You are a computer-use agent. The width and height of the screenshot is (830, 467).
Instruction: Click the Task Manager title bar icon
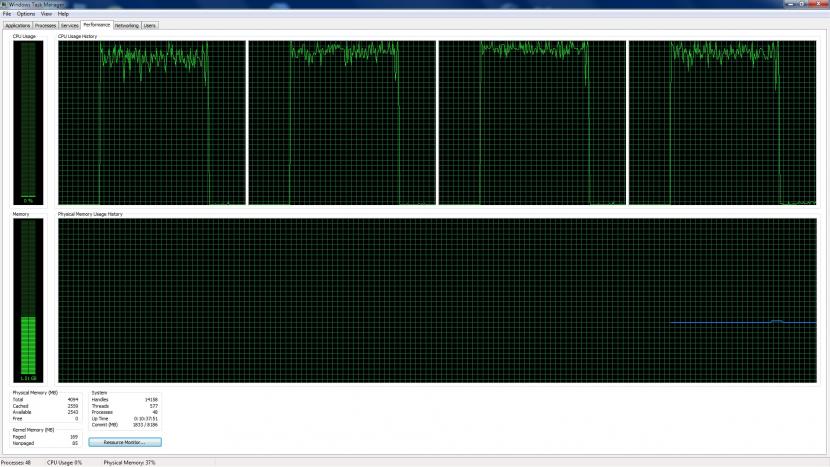point(4,4)
